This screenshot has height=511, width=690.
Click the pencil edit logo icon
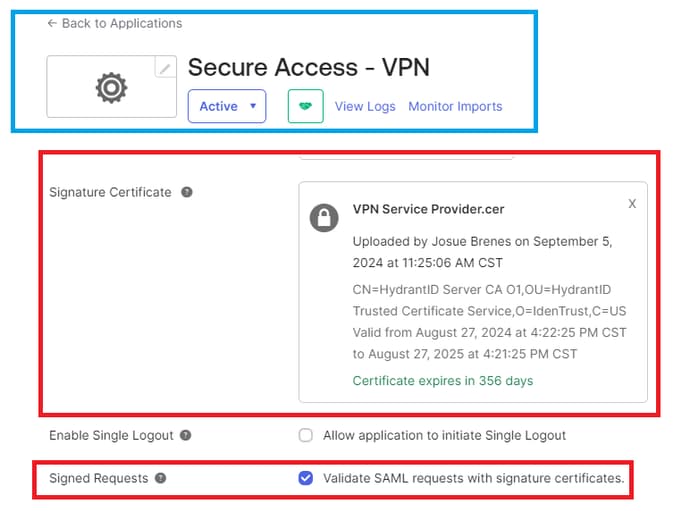pyautogui.click(x=165, y=67)
